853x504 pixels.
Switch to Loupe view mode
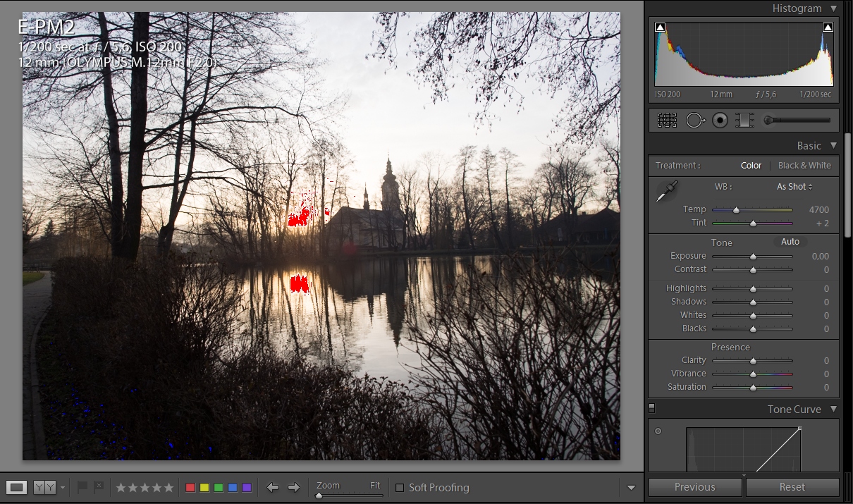pos(17,487)
